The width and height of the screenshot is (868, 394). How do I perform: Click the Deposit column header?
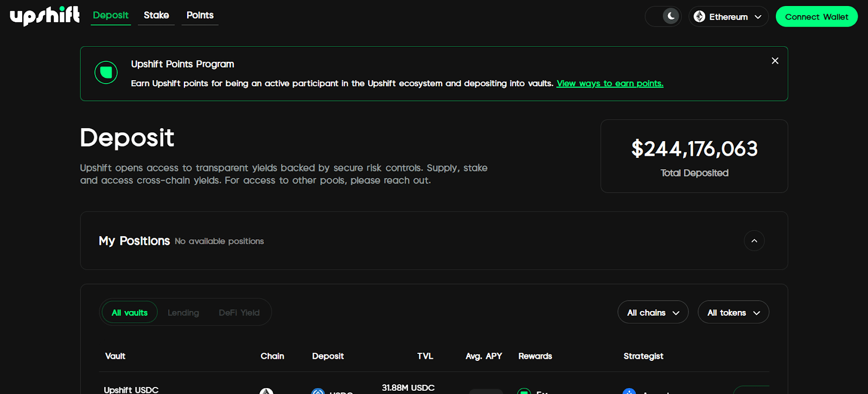328,356
